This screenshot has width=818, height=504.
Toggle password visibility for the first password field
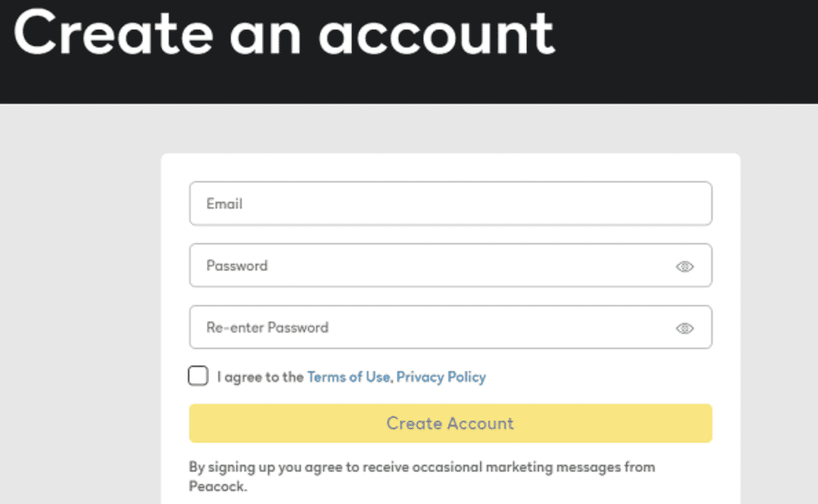[x=684, y=266]
